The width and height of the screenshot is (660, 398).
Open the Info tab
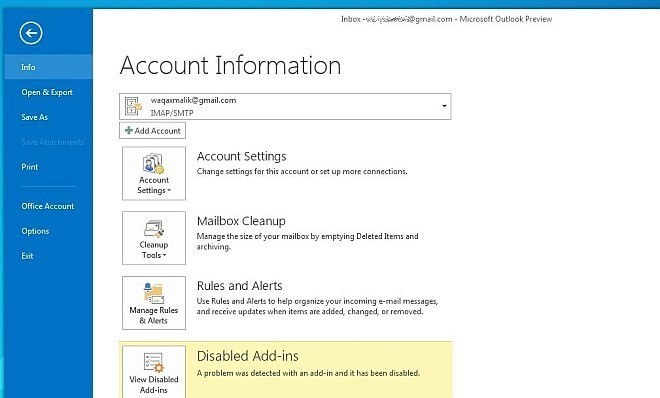click(x=48, y=67)
